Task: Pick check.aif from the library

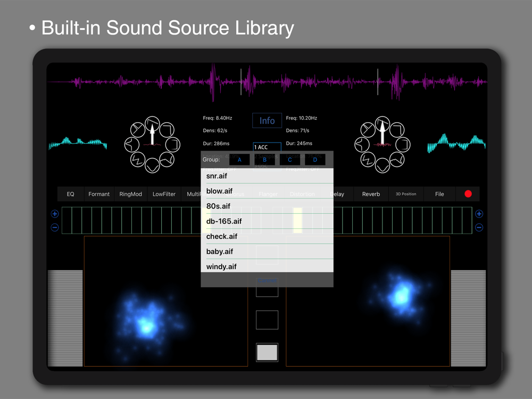Action: (x=267, y=236)
